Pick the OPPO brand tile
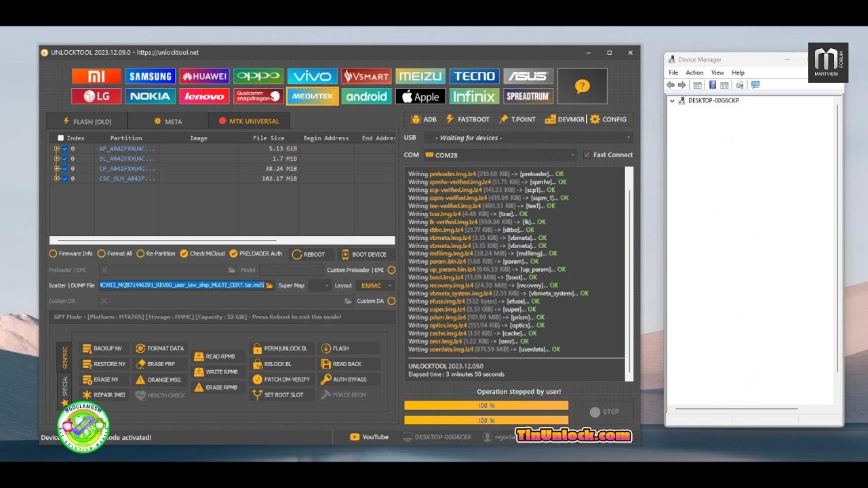The image size is (868, 488). [258, 76]
